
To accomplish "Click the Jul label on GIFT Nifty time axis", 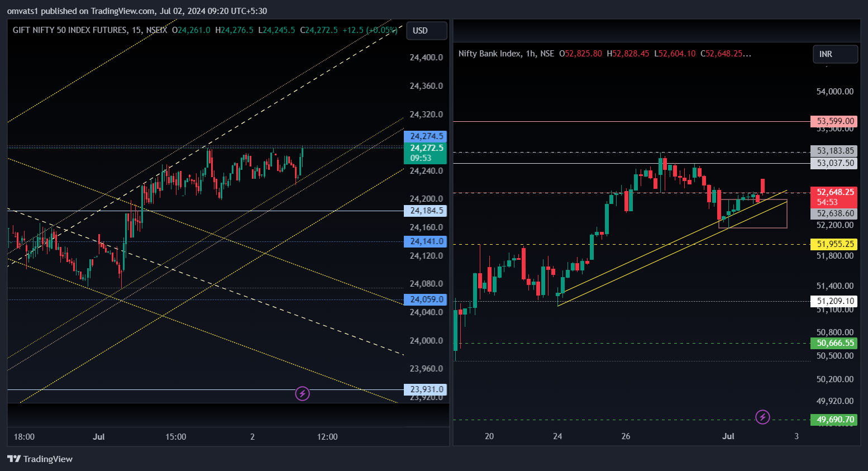I will coord(99,437).
